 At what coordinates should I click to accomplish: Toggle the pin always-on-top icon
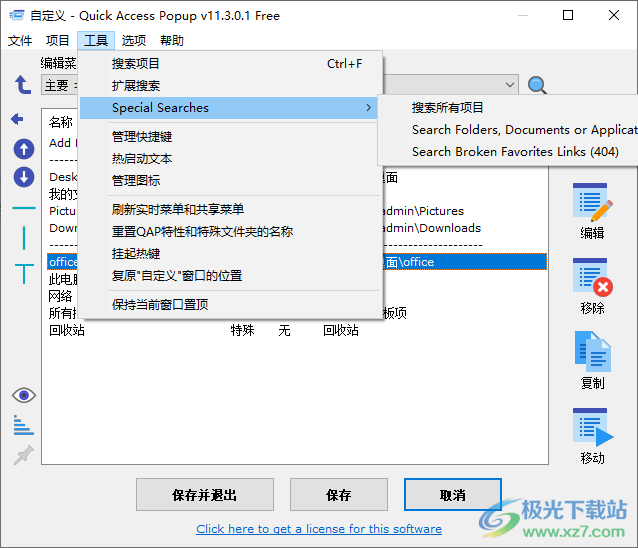click(x=24, y=454)
